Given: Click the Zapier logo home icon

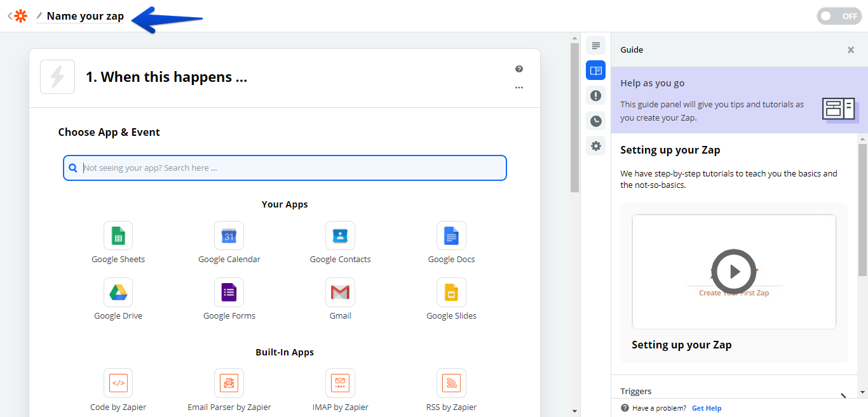Looking at the screenshot, I should coord(21,16).
